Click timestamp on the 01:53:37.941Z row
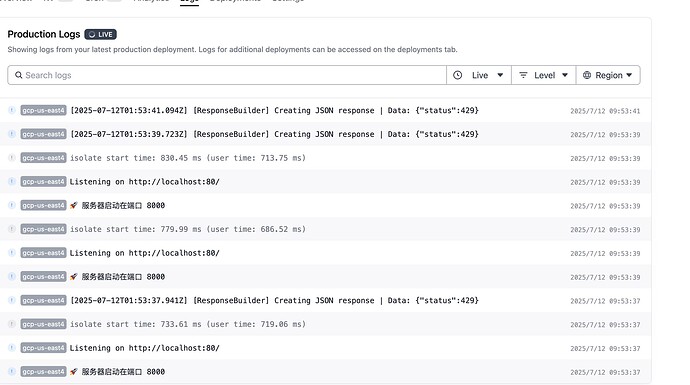The height and width of the screenshot is (385, 690). pyautogui.click(x=605, y=301)
